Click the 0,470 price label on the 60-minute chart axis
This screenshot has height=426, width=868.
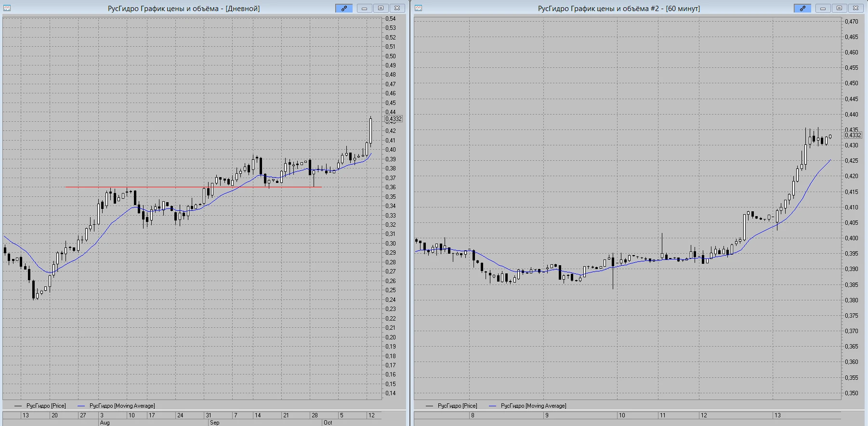[x=852, y=22]
